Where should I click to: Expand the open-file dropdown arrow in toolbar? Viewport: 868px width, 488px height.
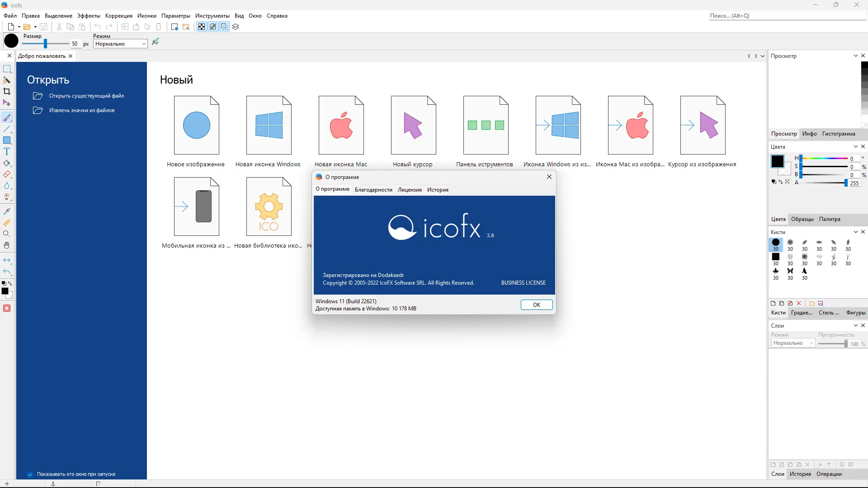35,27
